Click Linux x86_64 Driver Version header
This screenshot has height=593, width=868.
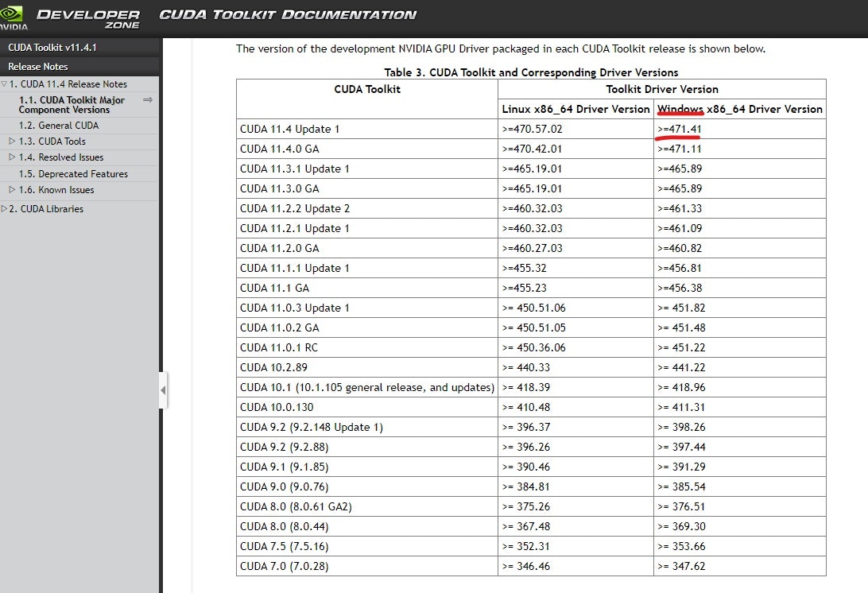575,109
